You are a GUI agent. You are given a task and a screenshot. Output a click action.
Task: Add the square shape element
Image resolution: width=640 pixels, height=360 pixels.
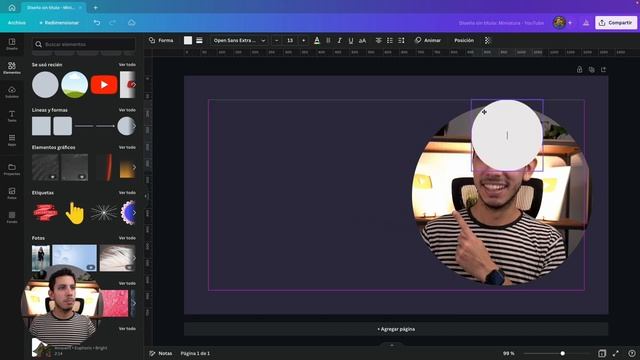(41, 126)
